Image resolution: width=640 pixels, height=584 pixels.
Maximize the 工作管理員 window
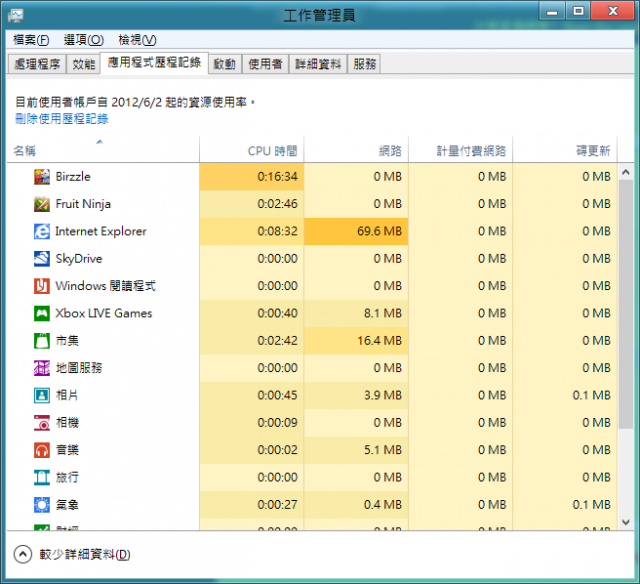(x=578, y=11)
